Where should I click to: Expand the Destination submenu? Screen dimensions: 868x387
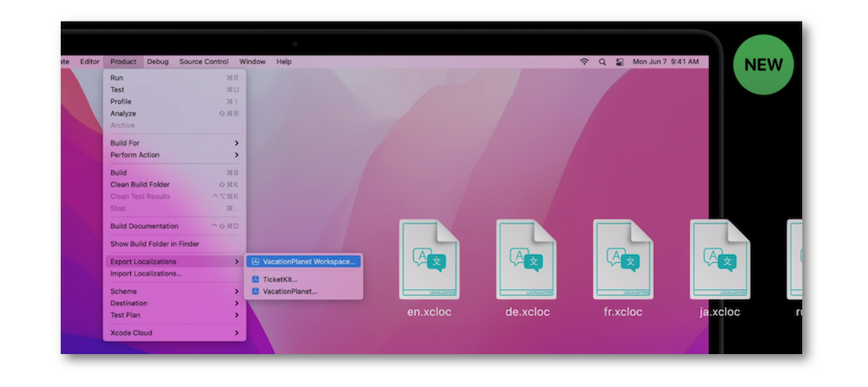point(174,304)
